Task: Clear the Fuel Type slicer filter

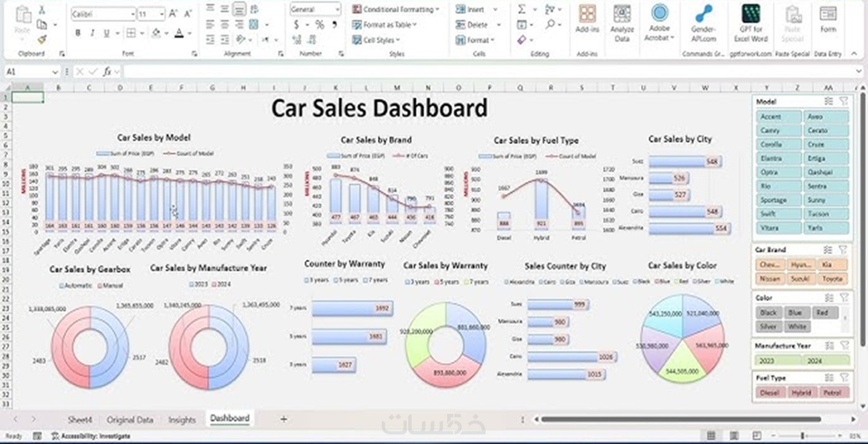Action: pyautogui.click(x=844, y=377)
